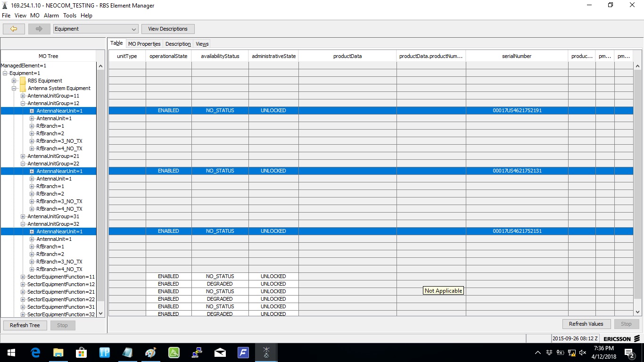Collapse the Antenna System Equipment node

14,88
